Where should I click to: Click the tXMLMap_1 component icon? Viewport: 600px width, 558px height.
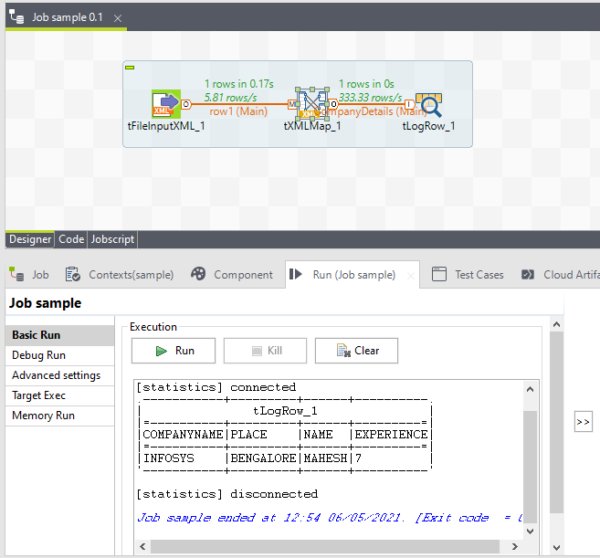click(319, 103)
